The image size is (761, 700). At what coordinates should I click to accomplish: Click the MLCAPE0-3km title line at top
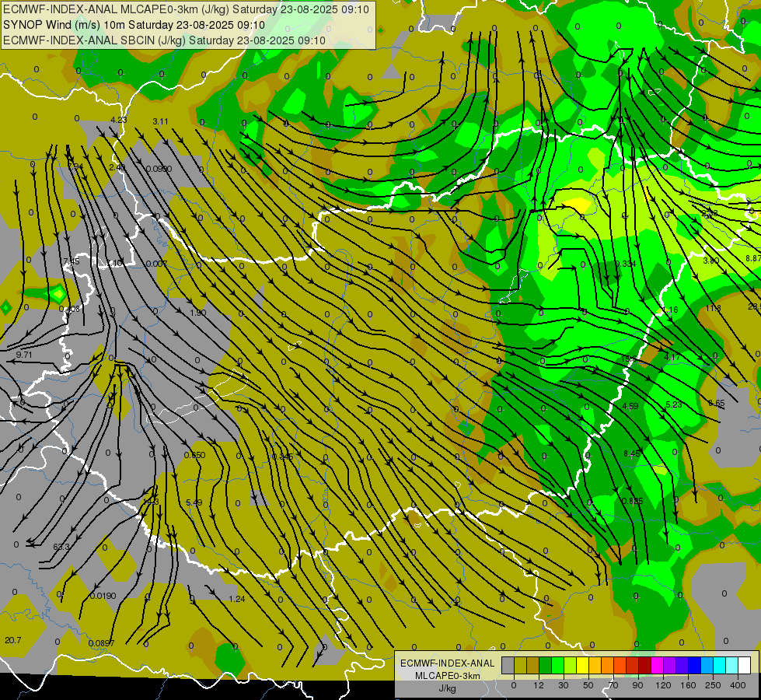pyautogui.click(x=186, y=9)
